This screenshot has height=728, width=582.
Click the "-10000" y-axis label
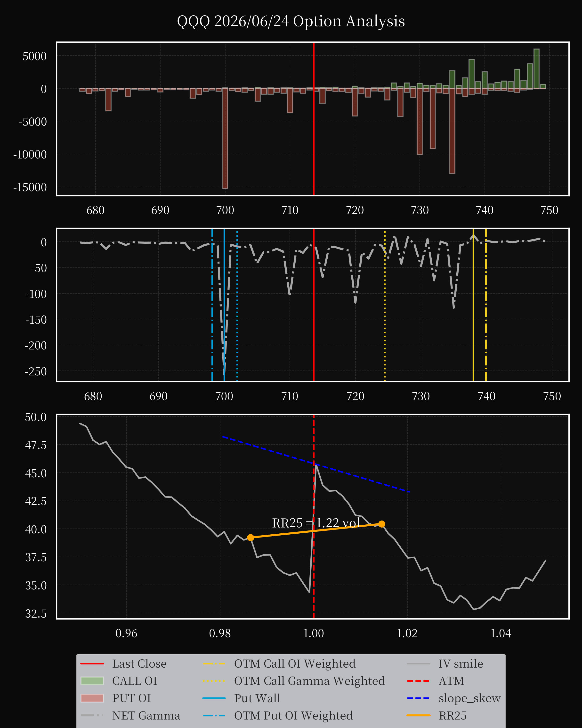pyautogui.click(x=30, y=154)
